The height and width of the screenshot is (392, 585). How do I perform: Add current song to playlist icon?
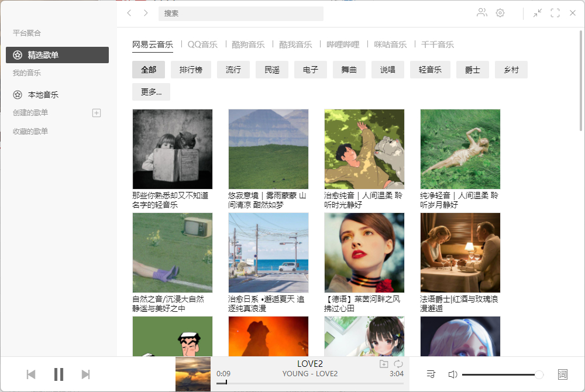[384, 364]
